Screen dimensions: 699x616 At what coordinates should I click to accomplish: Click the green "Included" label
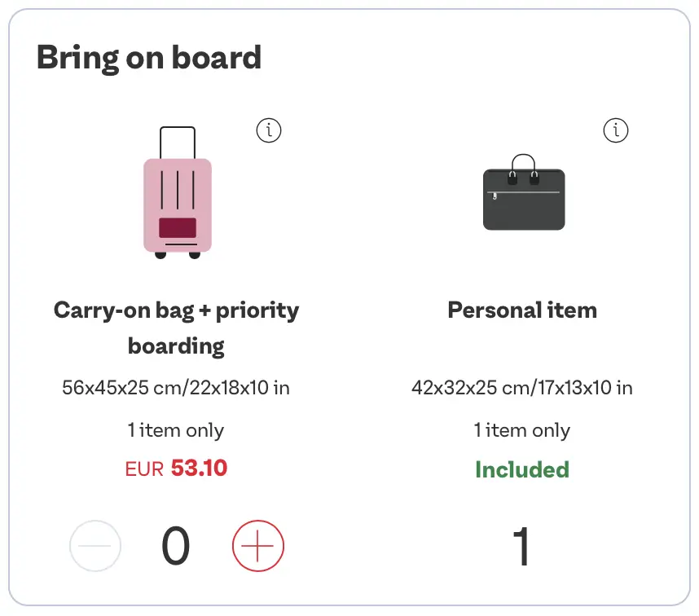coord(522,470)
